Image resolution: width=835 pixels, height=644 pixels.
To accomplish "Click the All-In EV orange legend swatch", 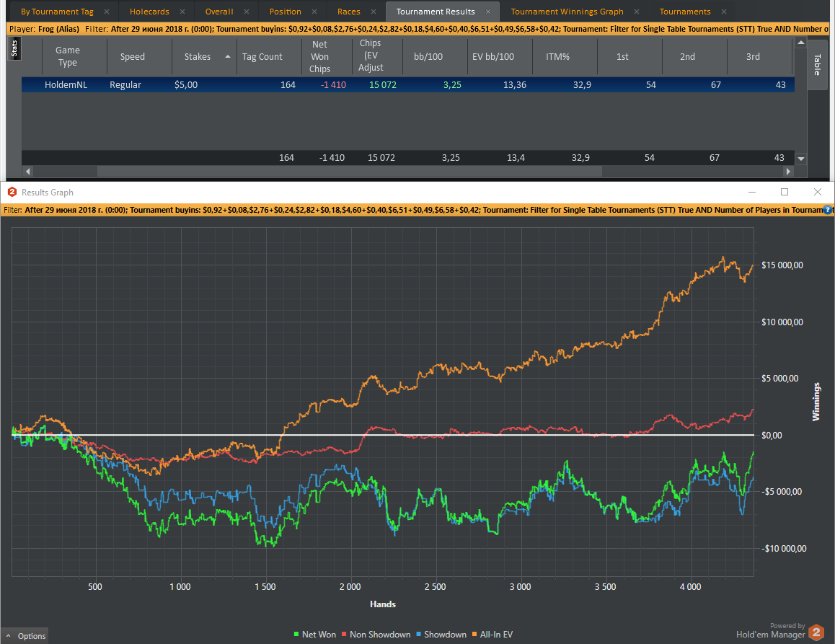I will 474,635.
